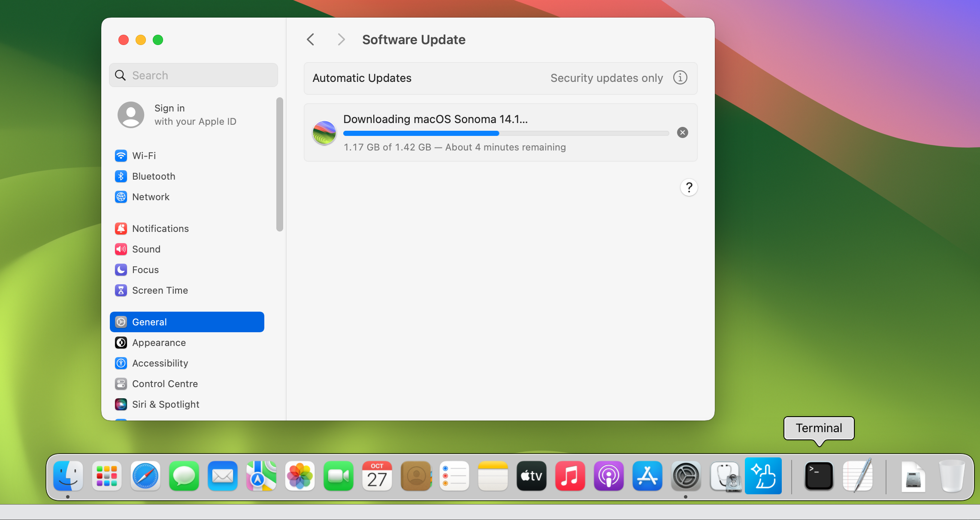The width and height of the screenshot is (980, 520).
Task: Go back to previous settings page
Action: pyautogui.click(x=311, y=39)
